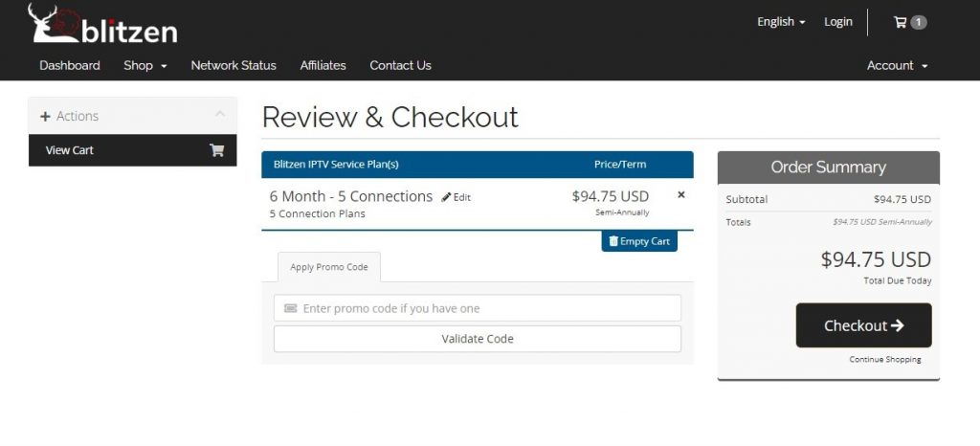Image resolution: width=980 pixels, height=446 pixels.
Task: Click the Subtotal label
Action: [746, 199]
